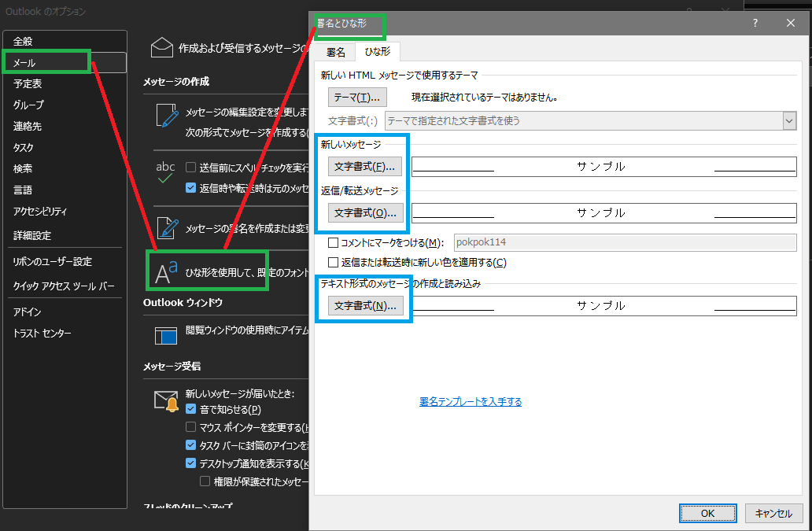Close the 署名とひな形 dialog
812x531 pixels.
[x=790, y=24]
